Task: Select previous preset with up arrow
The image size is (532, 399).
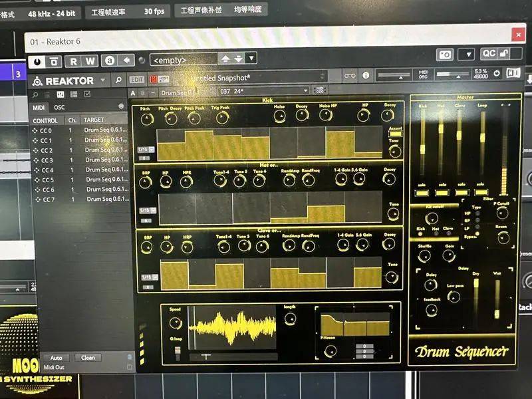Action: 225,59
